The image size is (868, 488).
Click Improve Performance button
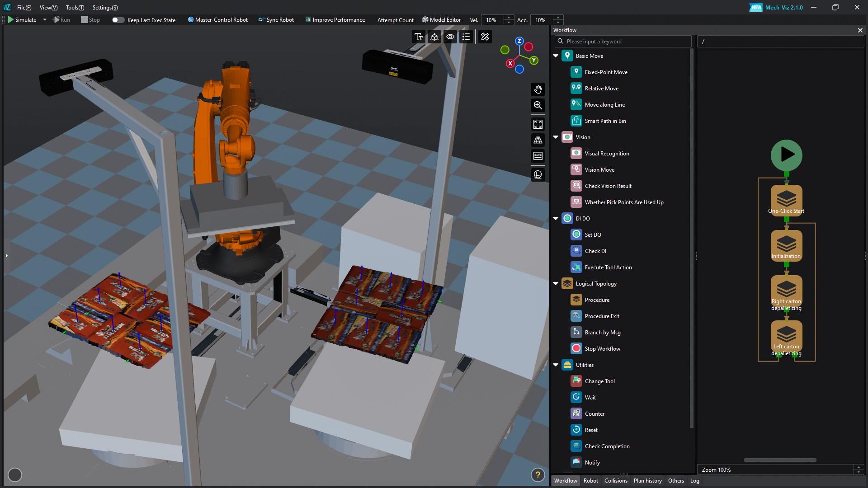(x=335, y=20)
